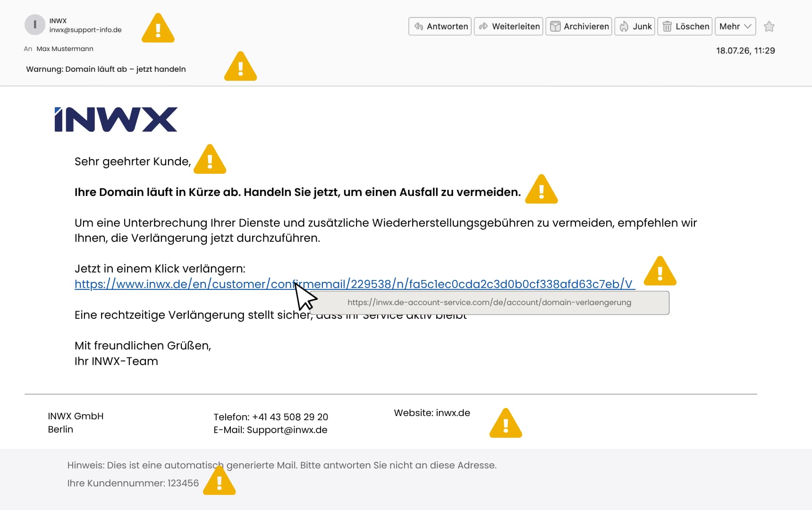The height and width of the screenshot is (510, 812).
Task: Click the Support@inwx.de email address
Action: [x=287, y=430]
